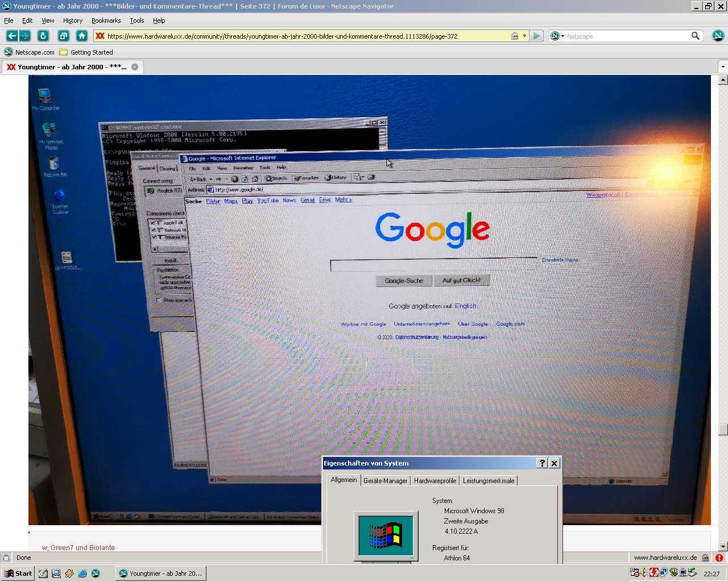
Task: Click the Help question mark on Eigenschaften von System
Action: [x=542, y=463]
